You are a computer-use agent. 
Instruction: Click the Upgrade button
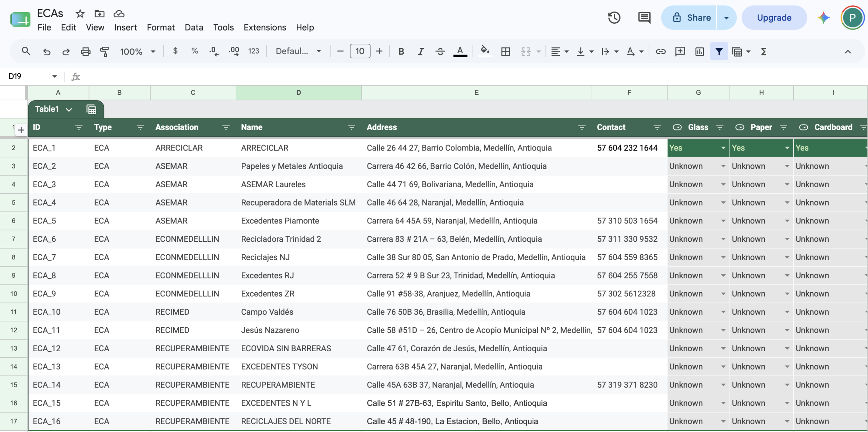pyautogui.click(x=774, y=18)
